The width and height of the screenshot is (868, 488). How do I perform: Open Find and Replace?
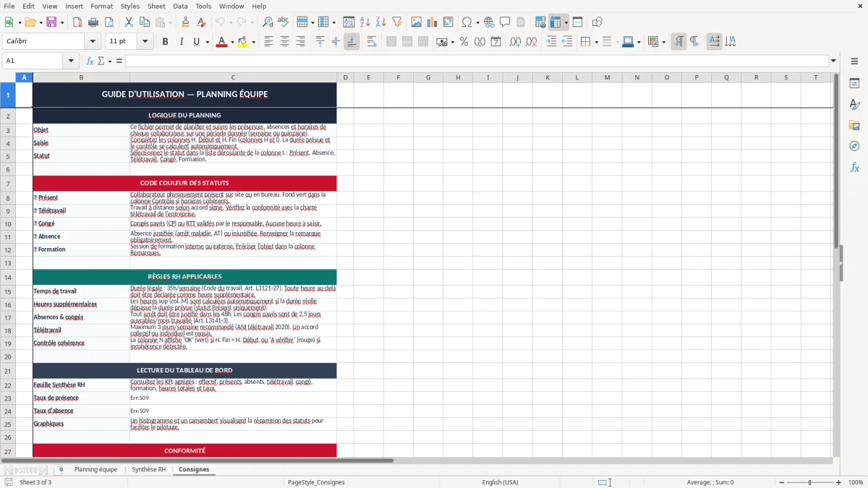(x=268, y=22)
